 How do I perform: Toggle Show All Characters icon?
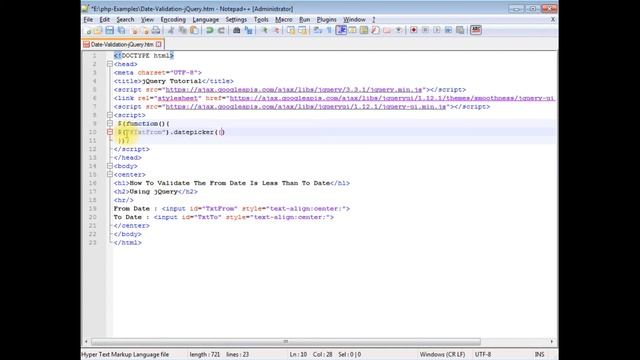[x=329, y=30]
